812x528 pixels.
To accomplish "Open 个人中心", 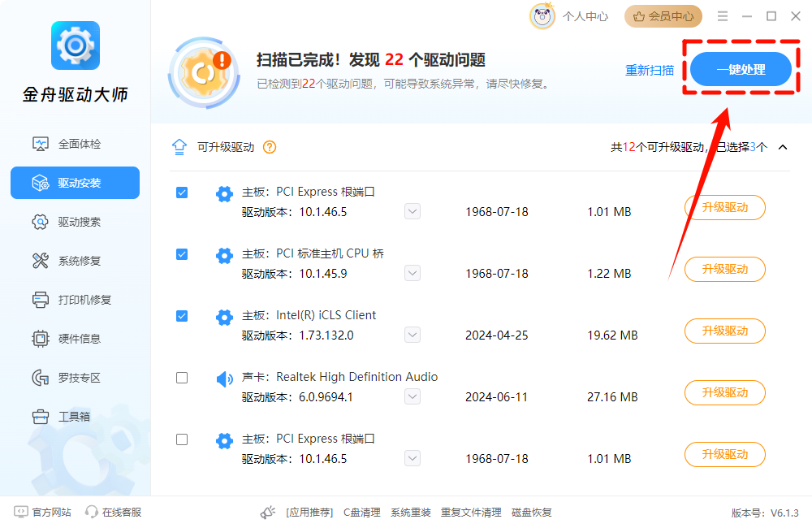I will pyautogui.click(x=585, y=16).
